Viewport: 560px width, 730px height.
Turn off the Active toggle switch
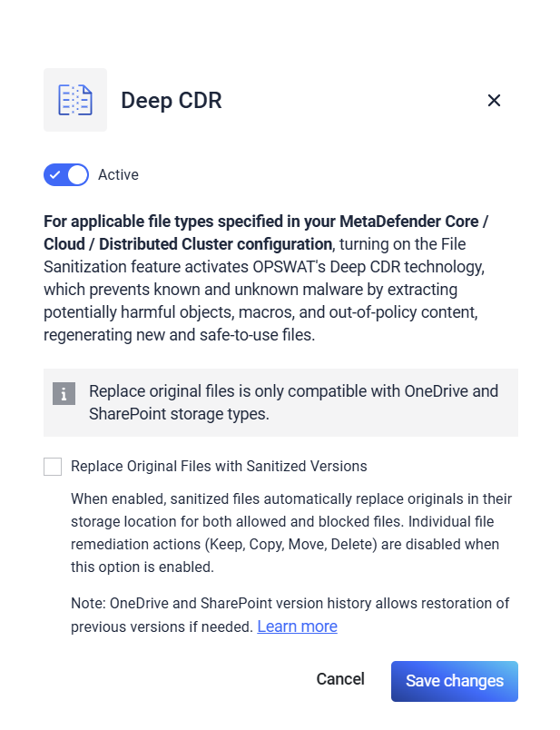[x=66, y=174]
